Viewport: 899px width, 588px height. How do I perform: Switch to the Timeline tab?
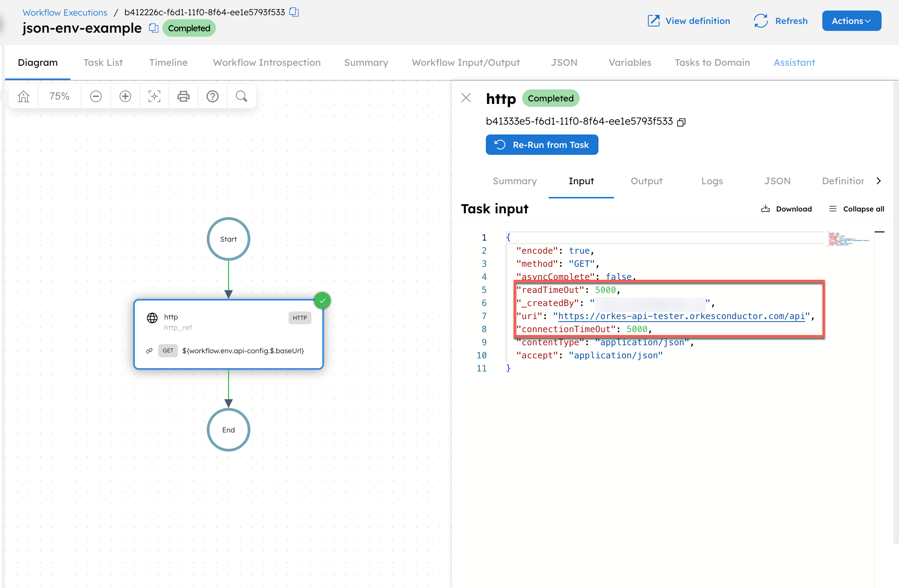click(168, 62)
